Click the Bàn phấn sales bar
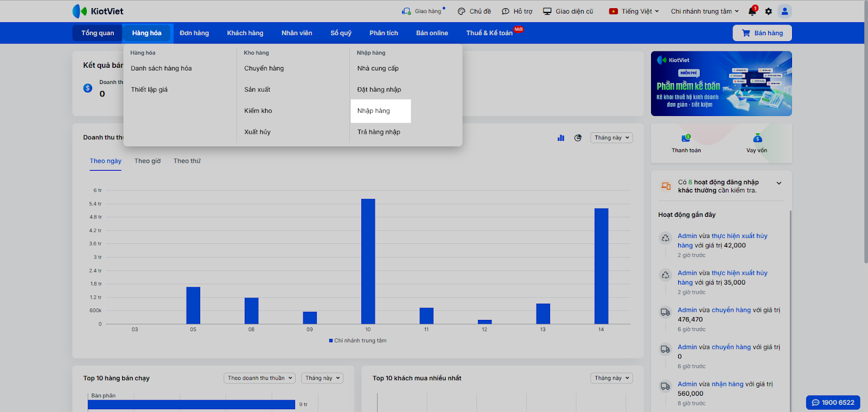 coord(192,404)
